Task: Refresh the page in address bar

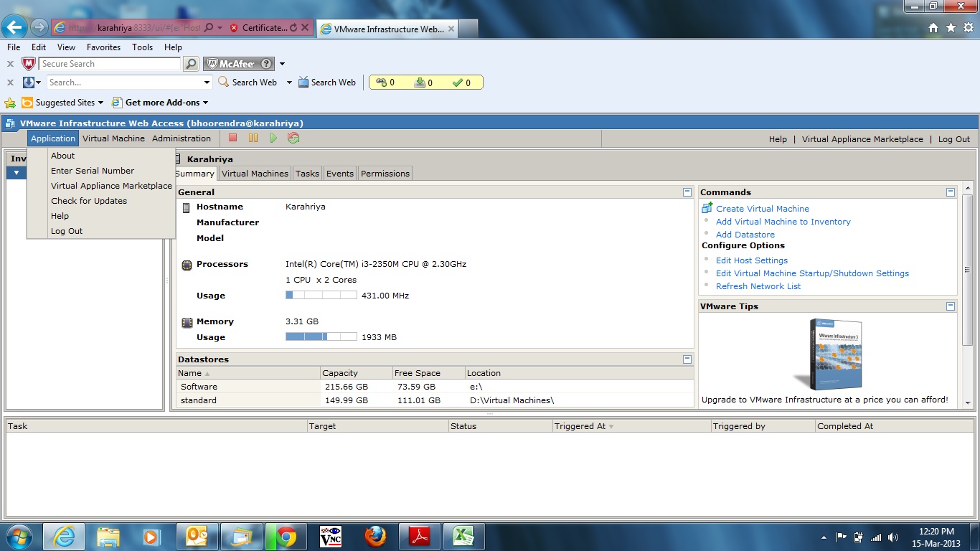Action: [293, 28]
